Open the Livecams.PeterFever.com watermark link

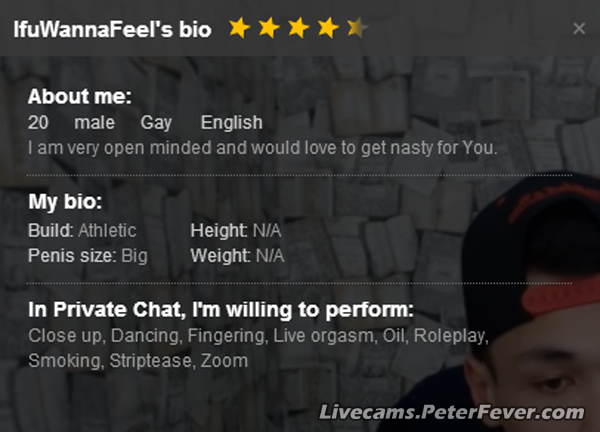point(450,412)
